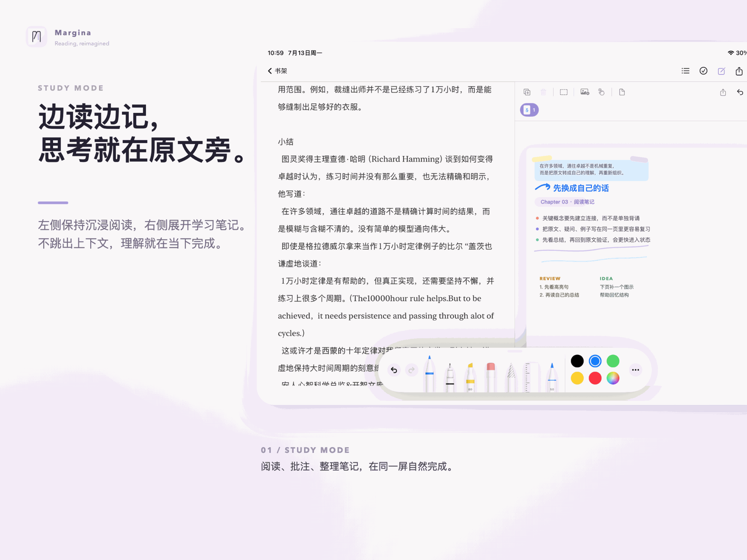Select the blue pencil tool labeled 50
747x560 pixels.
tap(552, 377)
